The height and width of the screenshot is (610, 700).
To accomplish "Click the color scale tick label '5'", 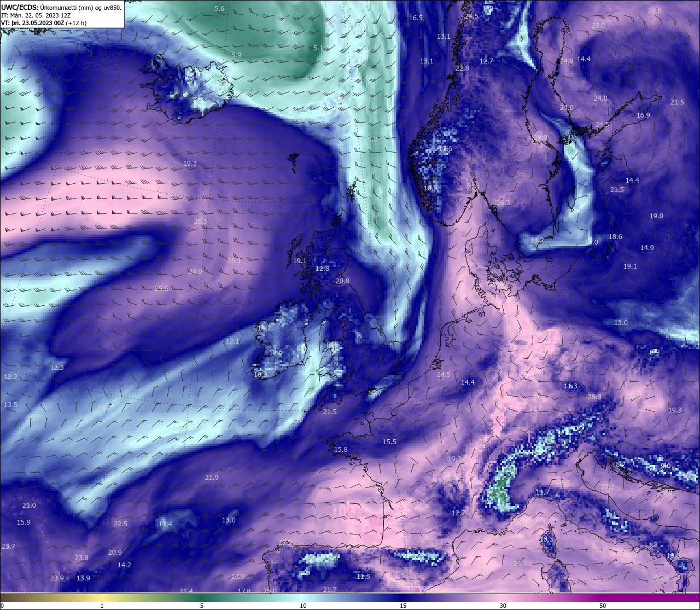I will point(202,606).
